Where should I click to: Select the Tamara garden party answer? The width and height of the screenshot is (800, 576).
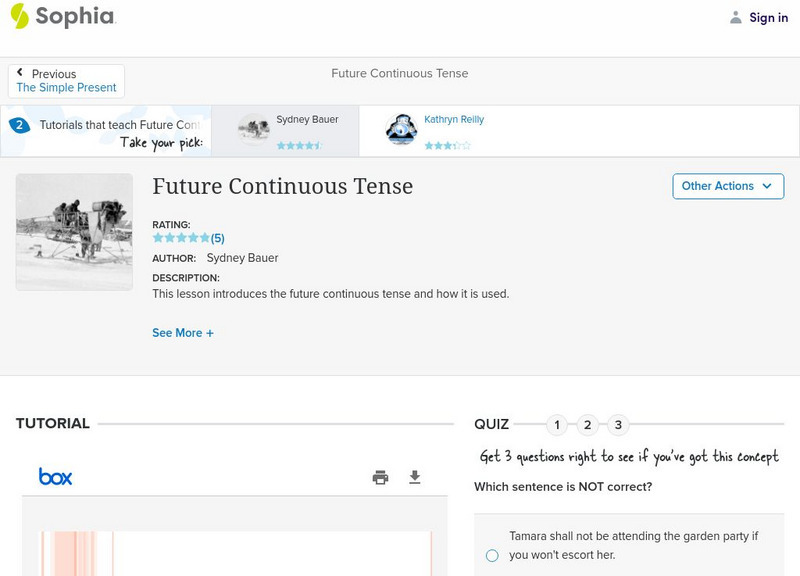(x=492, y=555)
